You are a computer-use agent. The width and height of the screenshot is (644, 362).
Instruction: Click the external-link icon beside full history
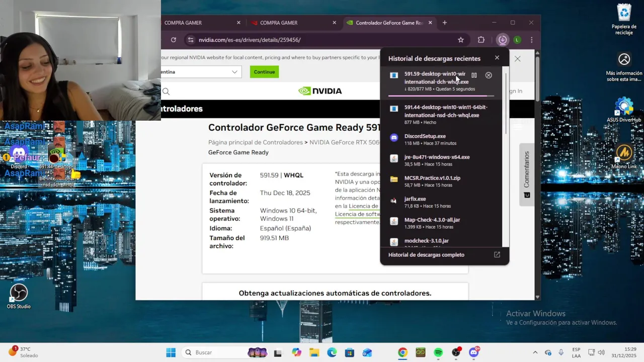(497, 255)
